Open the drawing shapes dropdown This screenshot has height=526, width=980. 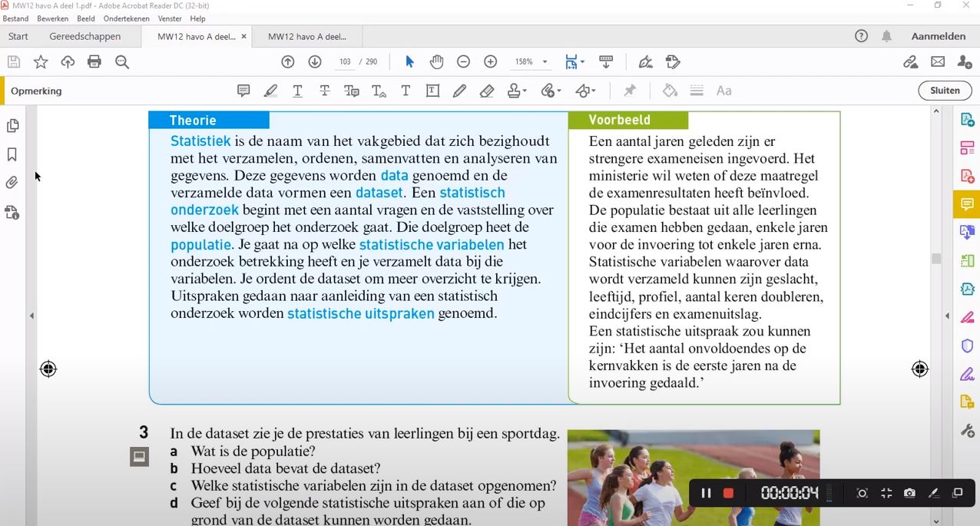point(585,91)
